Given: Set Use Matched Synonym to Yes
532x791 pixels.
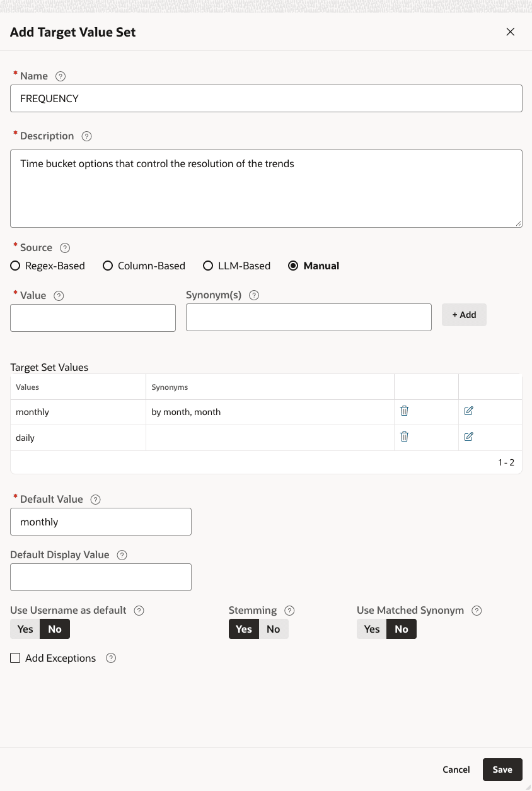Looking at the screenshot, I should [372, 629].
